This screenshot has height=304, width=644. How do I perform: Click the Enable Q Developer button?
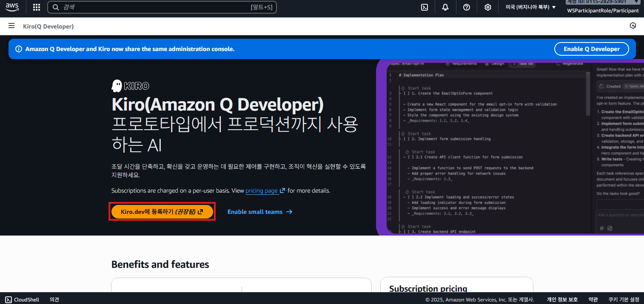(591, 49)
